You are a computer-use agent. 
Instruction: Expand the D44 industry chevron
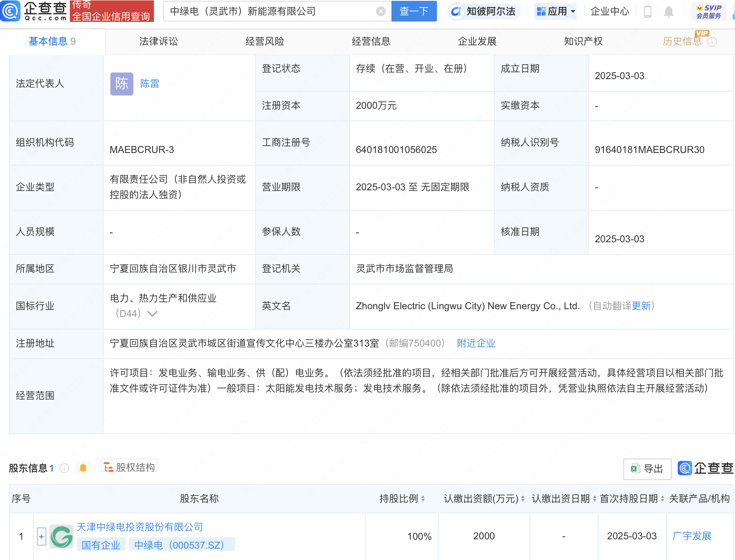[152, 314]
